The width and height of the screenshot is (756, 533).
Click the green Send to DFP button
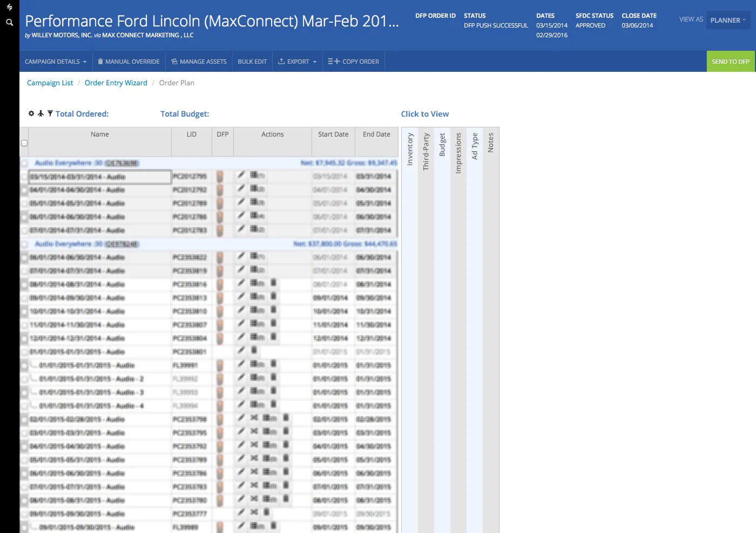731,62
